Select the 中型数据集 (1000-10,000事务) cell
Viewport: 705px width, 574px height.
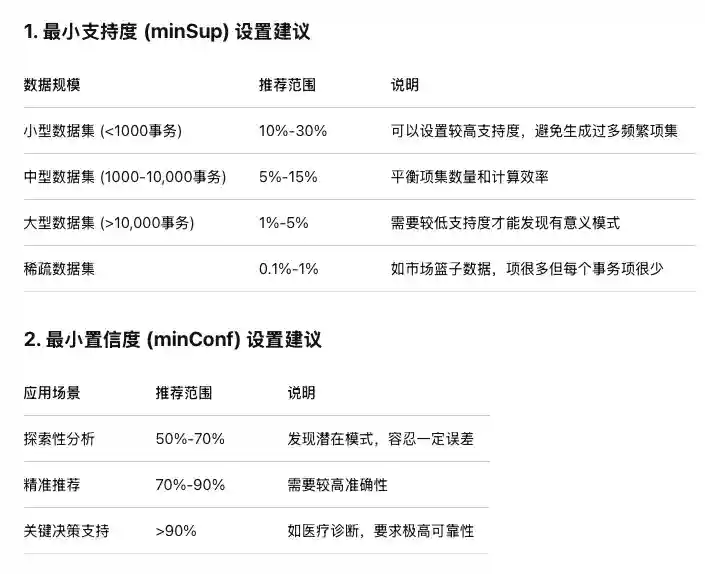(x=125, y=177)
